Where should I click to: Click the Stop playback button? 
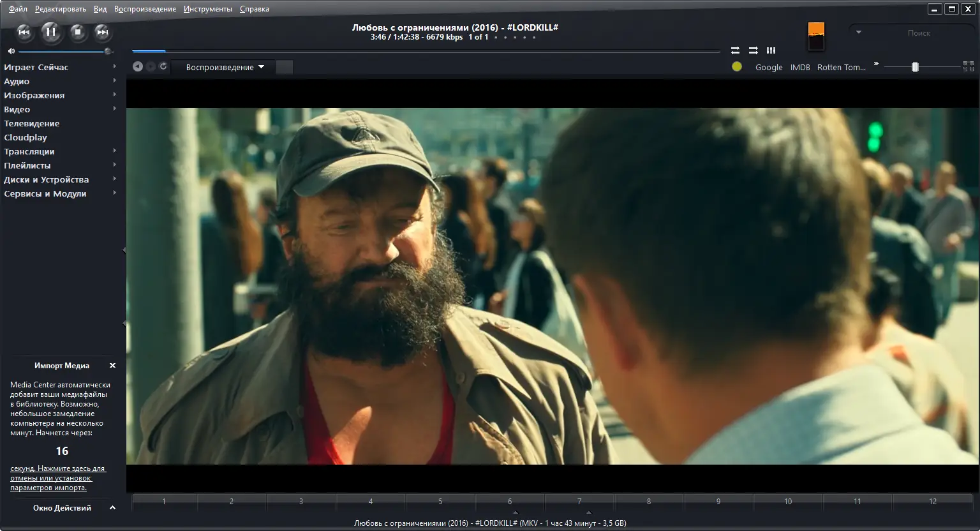tap(77, 32)
